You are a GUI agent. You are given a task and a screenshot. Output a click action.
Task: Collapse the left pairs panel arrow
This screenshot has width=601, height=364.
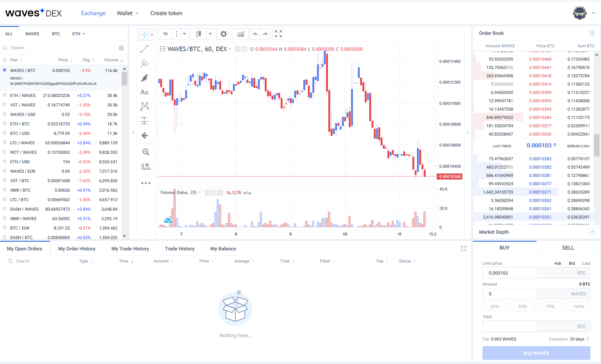(x=133, y=133)
